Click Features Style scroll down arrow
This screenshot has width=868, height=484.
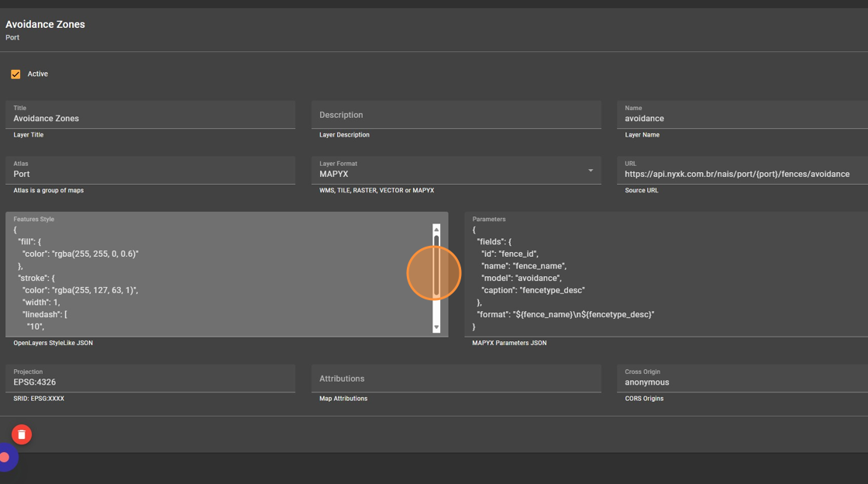pos(436,327)
